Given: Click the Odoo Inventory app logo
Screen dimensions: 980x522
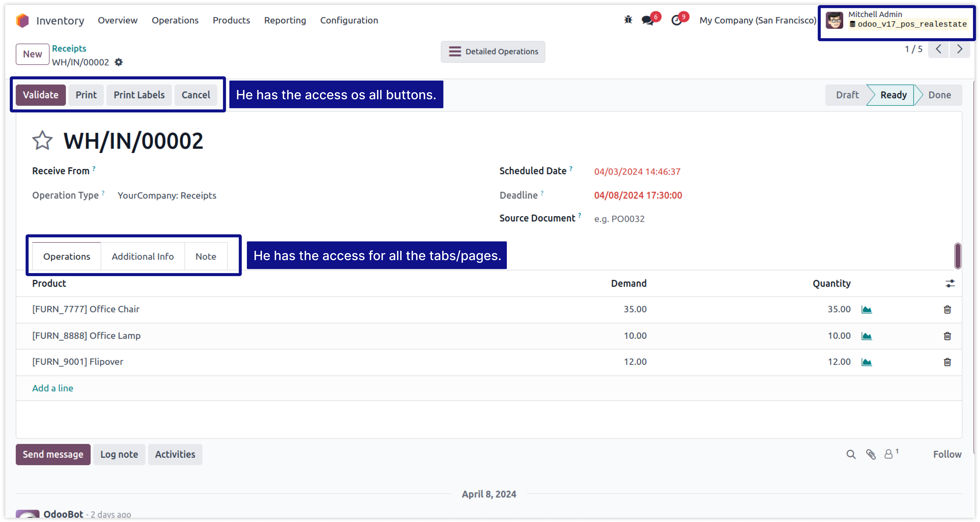Looking at the screenshot, I should pos(22,21).
